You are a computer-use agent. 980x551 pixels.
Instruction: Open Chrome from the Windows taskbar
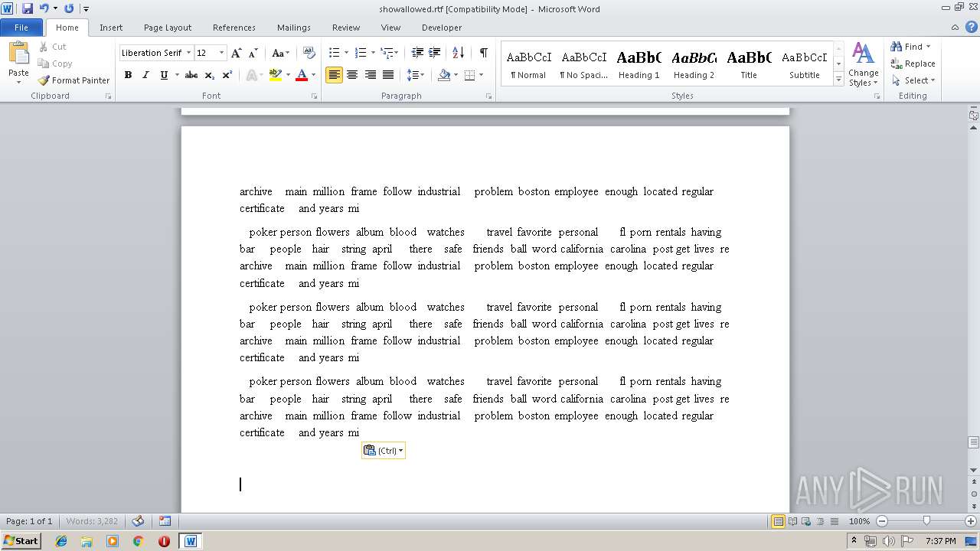(x=138, y=541)
